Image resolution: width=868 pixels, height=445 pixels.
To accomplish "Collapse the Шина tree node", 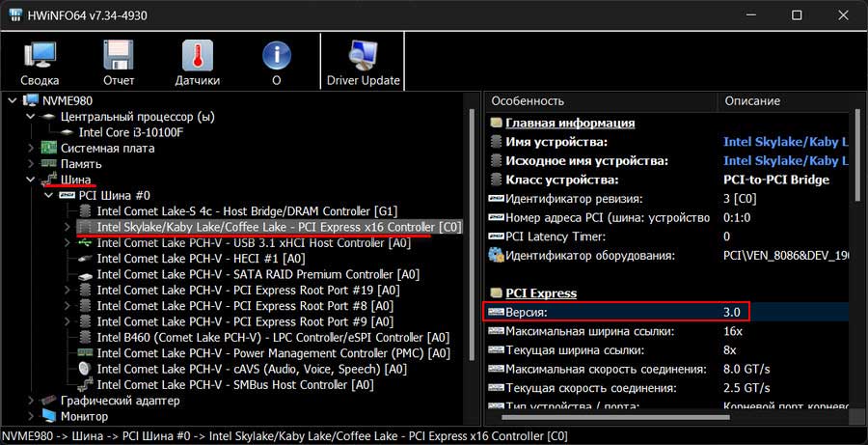I will [31, 180].
